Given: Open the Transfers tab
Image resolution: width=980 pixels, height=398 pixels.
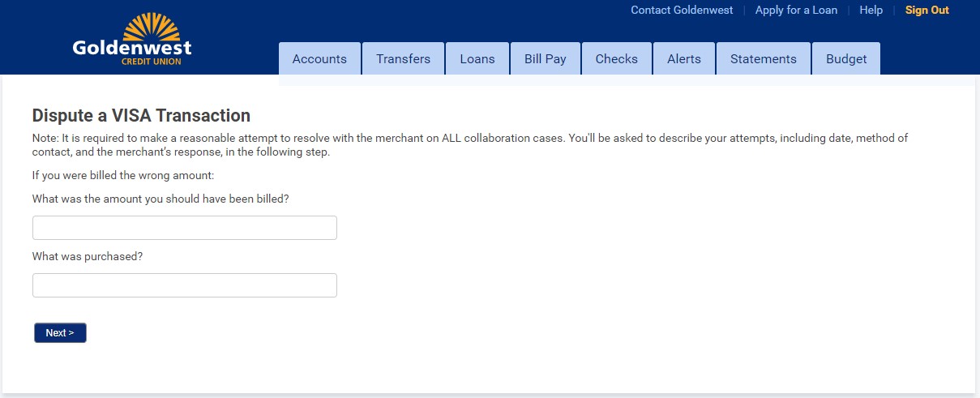Looking at the screenshot, I should tap(403, 59).
